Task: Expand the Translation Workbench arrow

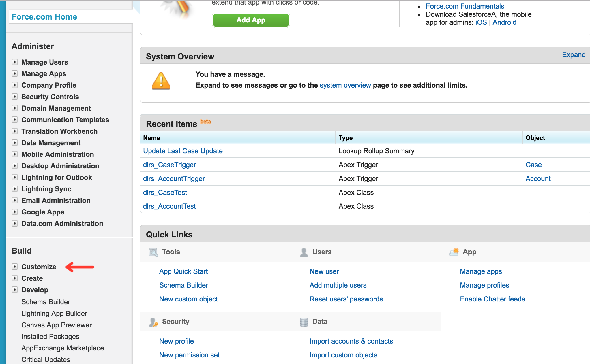Action: click(x=15, y=131)
